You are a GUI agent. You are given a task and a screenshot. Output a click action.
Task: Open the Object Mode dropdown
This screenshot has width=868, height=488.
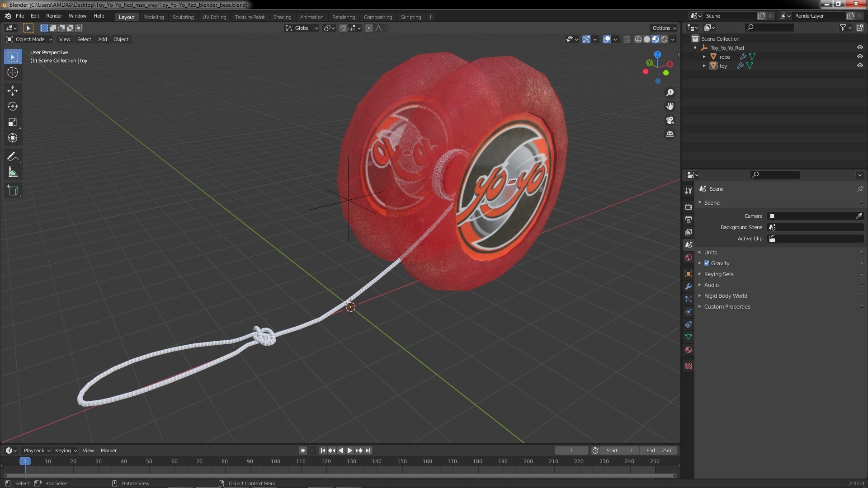[29, 40]
